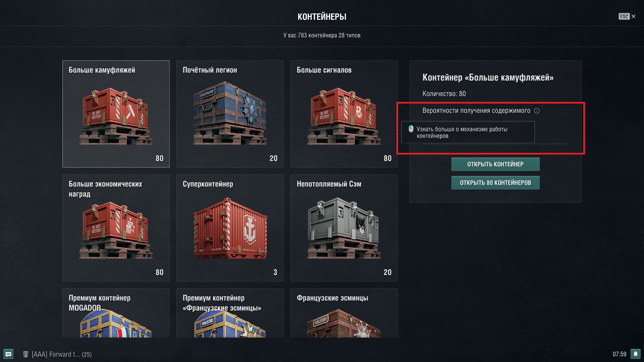Screen dimensions: 644x362
Task: Select the Больше камуфляжей container
Action: click(116, 114)
